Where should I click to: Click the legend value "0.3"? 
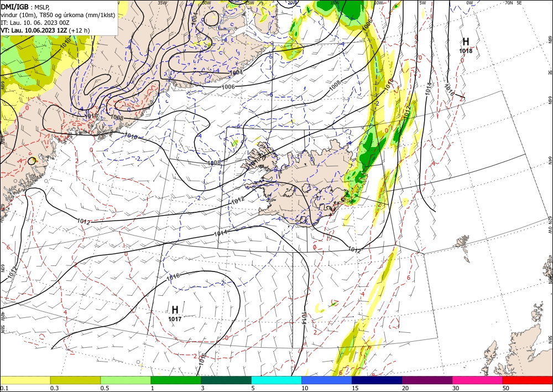(x=54, y=388)
